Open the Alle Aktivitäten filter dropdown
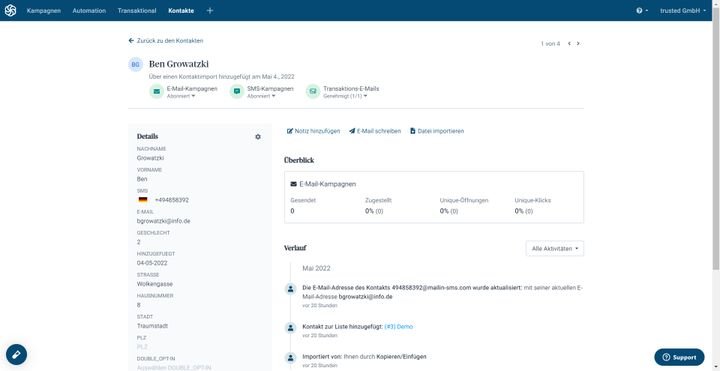Image resolution: width=720 pixels, height=371 pixels. pyautogui.click(x=555, y=248)
